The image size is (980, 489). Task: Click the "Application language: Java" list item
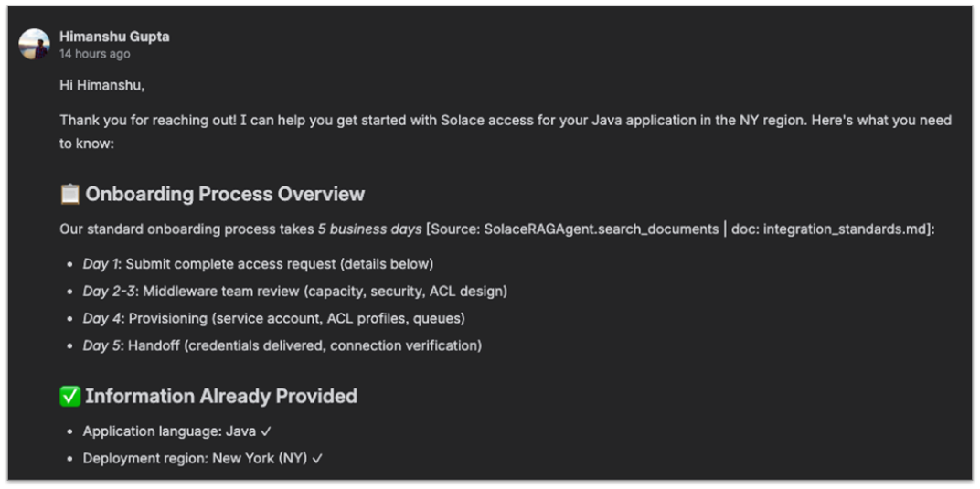coord(169,431)
